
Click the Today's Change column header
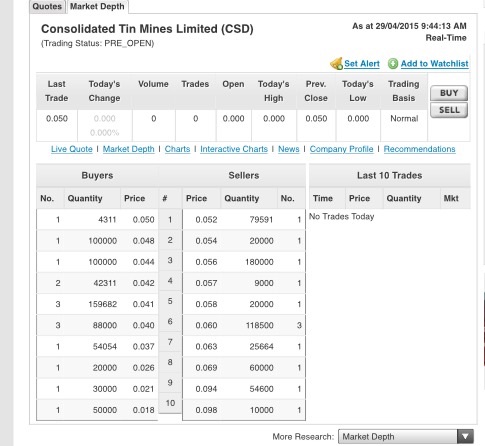(x=104, y=91)
